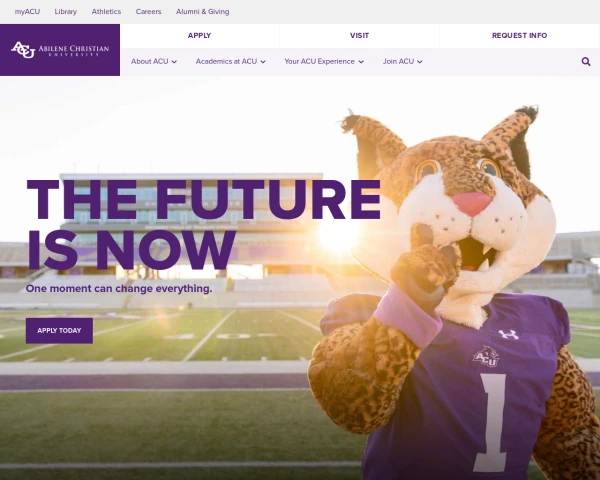Expand the Join ACU menu
This screenshot has height=480, width=600.
pos(403,62)
